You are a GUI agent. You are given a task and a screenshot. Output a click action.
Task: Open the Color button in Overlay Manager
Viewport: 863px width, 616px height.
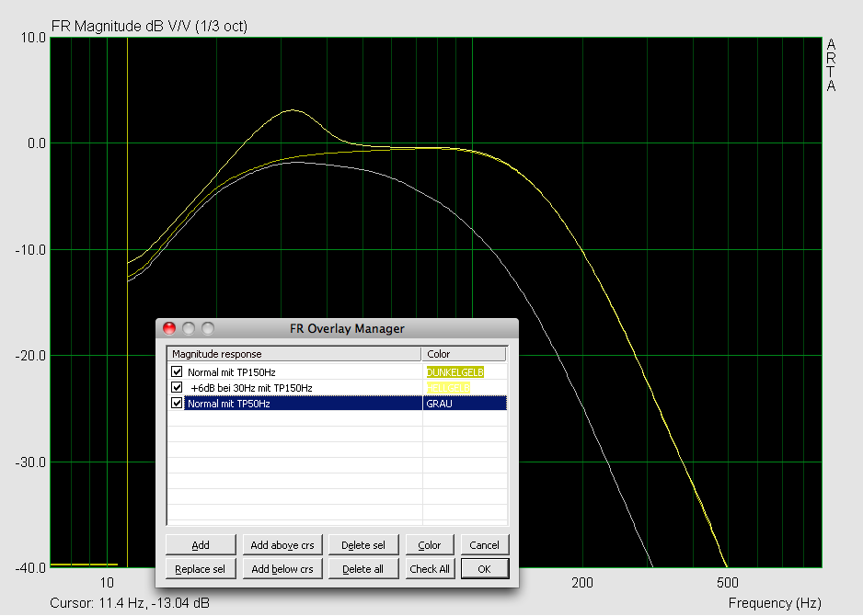[430, 544]
